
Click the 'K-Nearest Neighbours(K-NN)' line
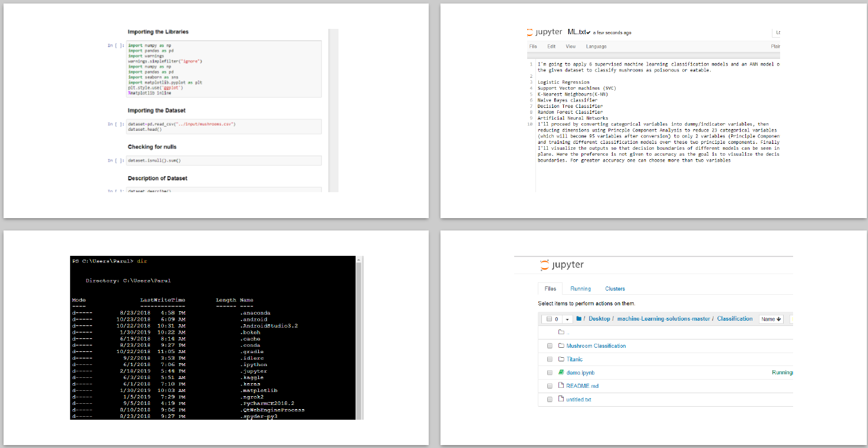point(573,94)
